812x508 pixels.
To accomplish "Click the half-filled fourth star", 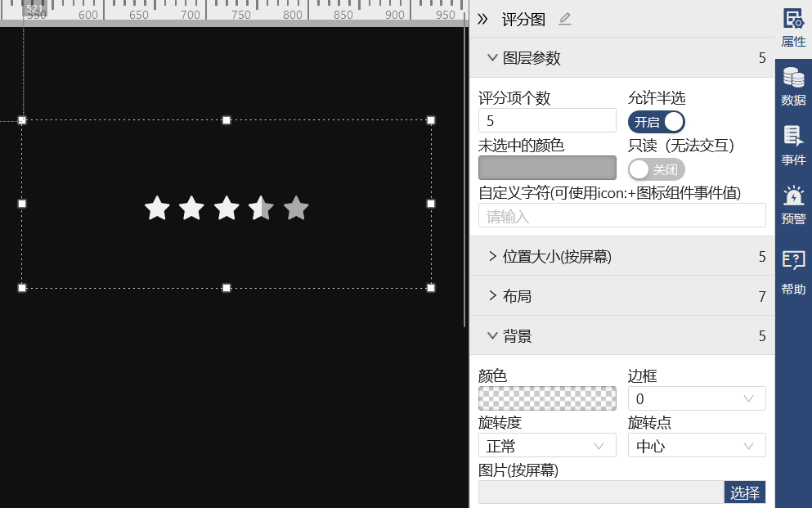I will [x=261, y=208].
